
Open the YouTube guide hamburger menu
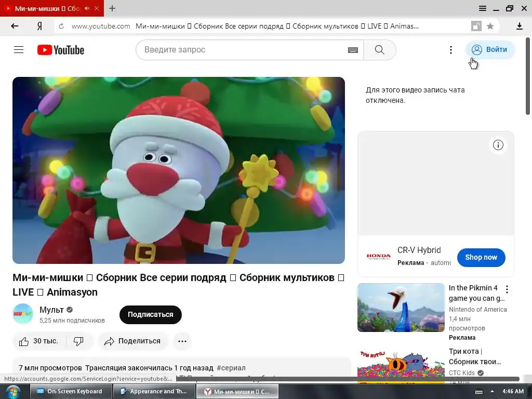pos(19,50)
